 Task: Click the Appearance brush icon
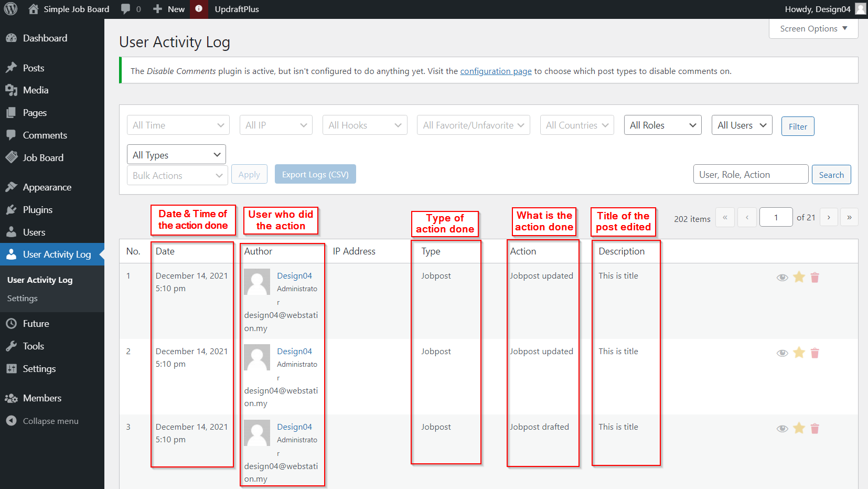pos(12,187)
